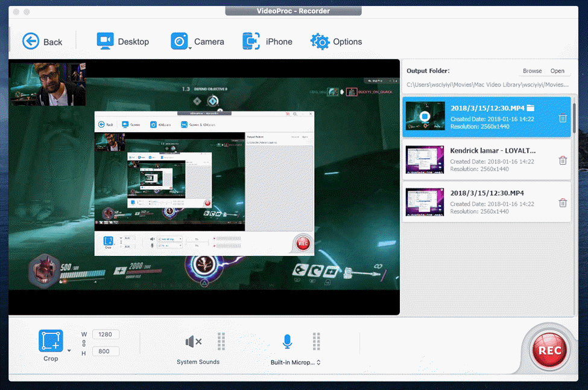The image size is (588, 390).
Task: Expand the Built-in Microphone selection chevron
Action: 318,363
